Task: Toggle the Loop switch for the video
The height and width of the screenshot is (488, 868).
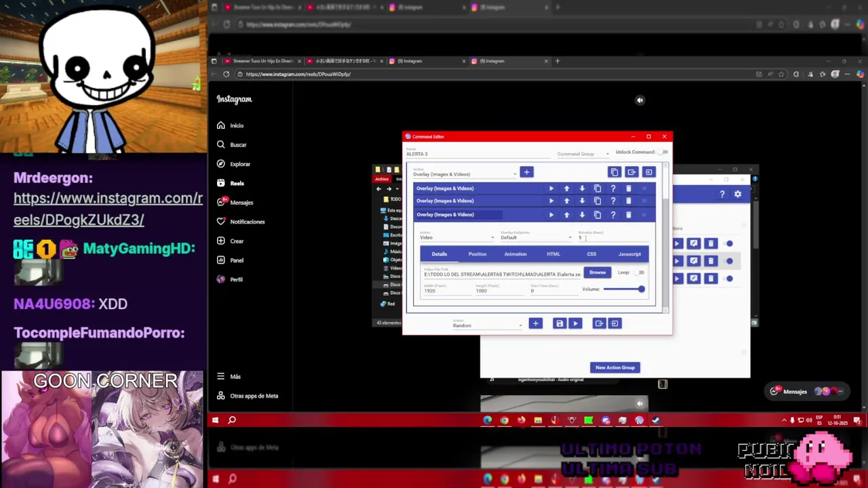Action: pyautogui.click(x=639, y=272)
